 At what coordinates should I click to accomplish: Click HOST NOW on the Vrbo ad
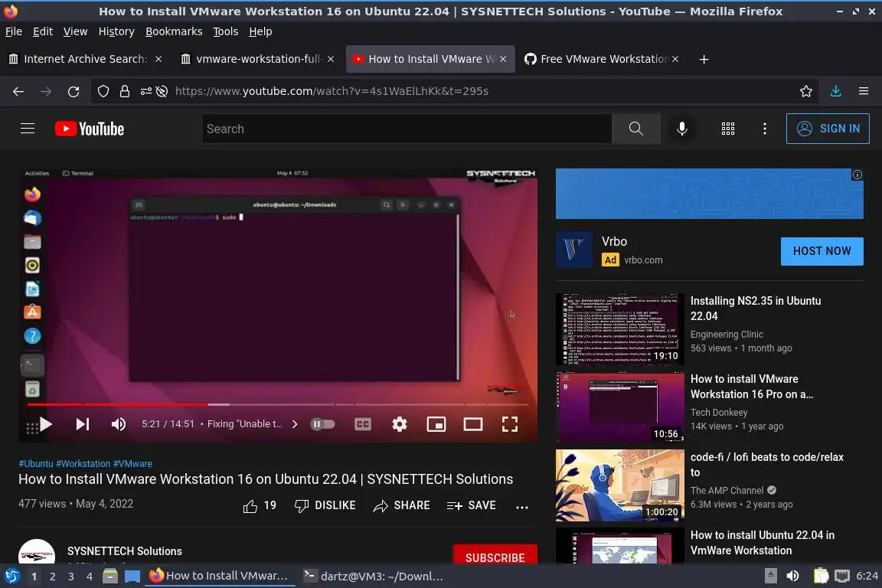(x=822, y=251)
